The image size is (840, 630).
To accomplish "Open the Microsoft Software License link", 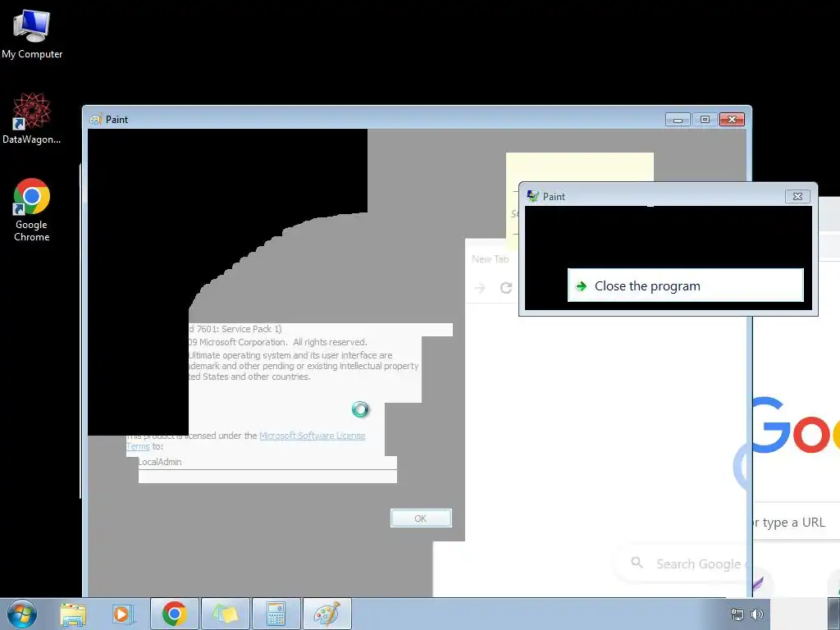I will [313, 436].
